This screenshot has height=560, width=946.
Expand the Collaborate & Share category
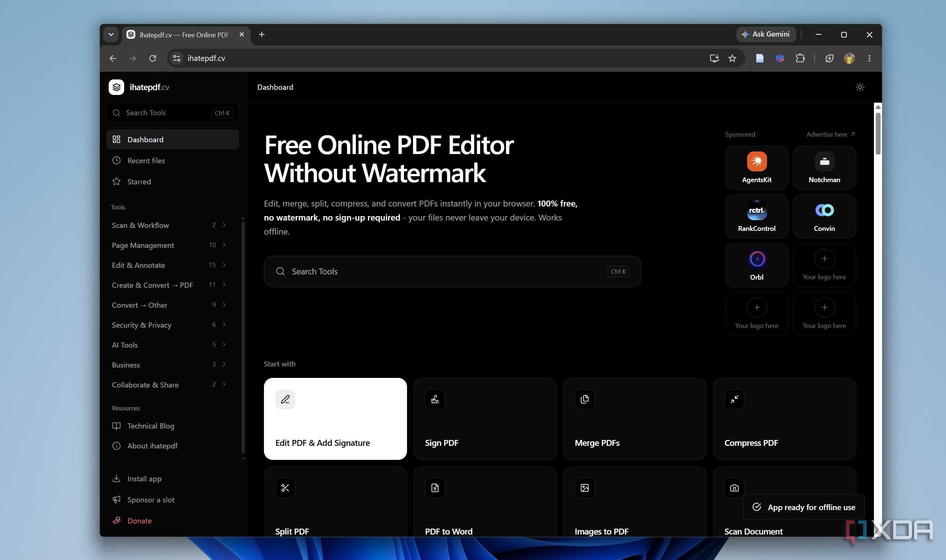tap(169, 385)
